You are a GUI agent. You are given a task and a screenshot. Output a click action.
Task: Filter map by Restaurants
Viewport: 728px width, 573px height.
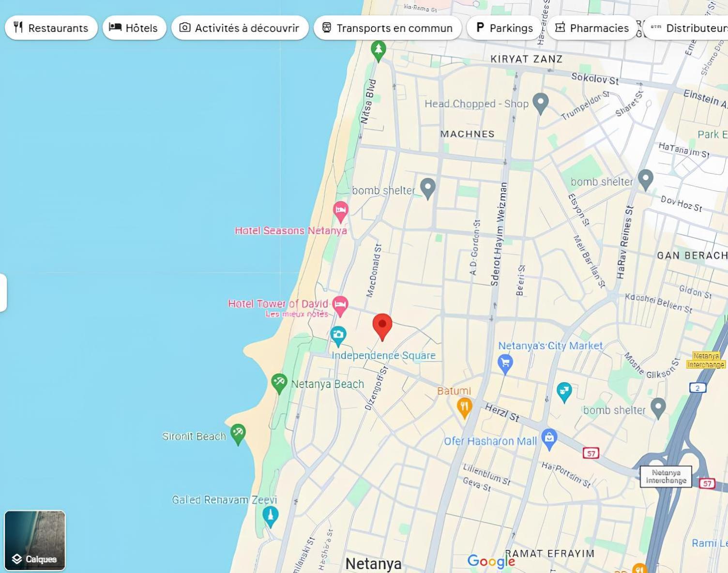pos(51,28)
